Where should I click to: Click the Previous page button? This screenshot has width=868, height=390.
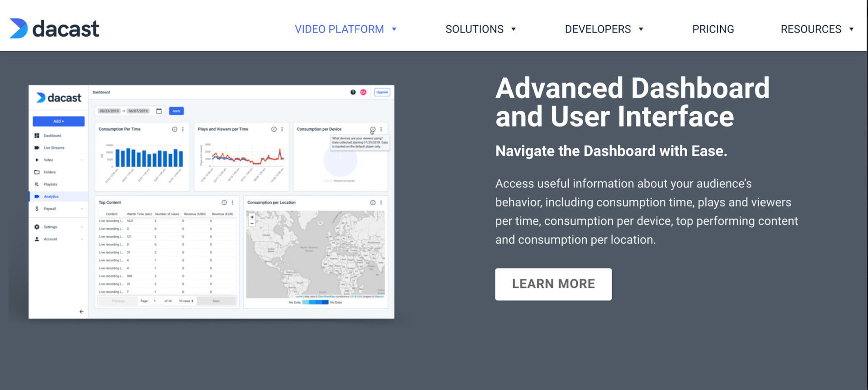pyautogui.click(x=118, y=301)
